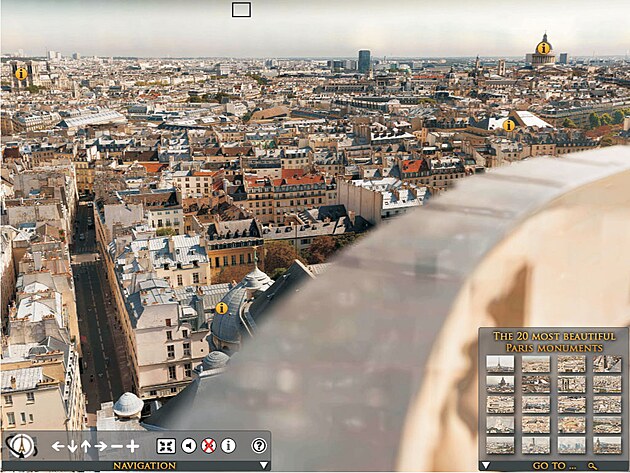Pan the panorama down with arrow
The image size is (630, 473).
point(72,446)
